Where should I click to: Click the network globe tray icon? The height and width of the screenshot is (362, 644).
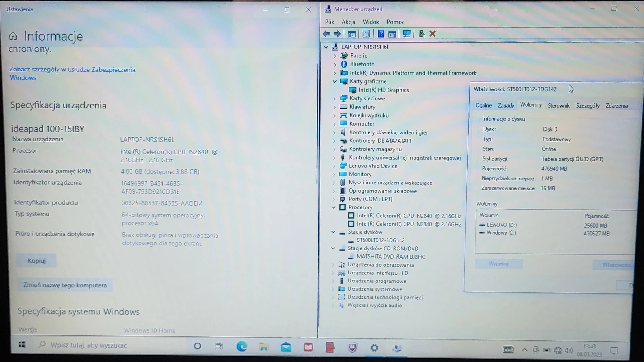tap(558, 350)
